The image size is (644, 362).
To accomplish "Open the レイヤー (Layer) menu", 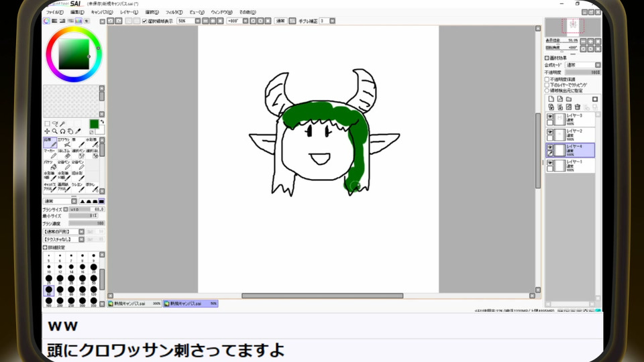I will pos(129,12).
